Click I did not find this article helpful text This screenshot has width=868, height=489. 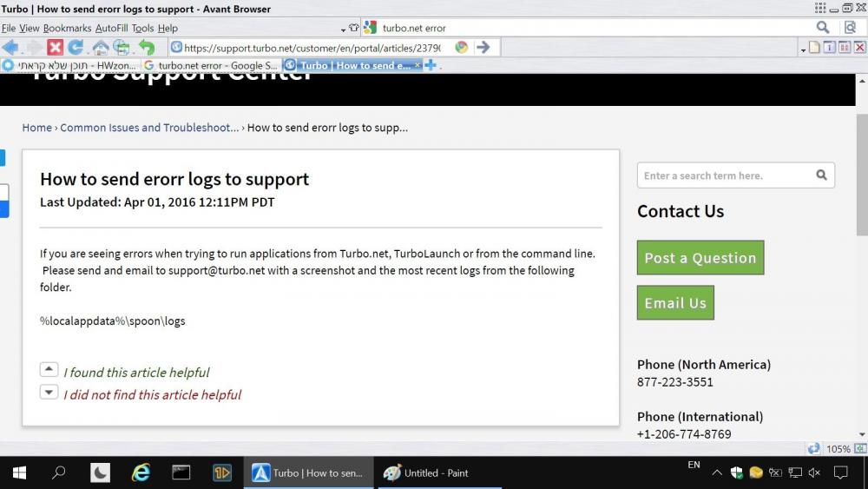coord(152,394)
